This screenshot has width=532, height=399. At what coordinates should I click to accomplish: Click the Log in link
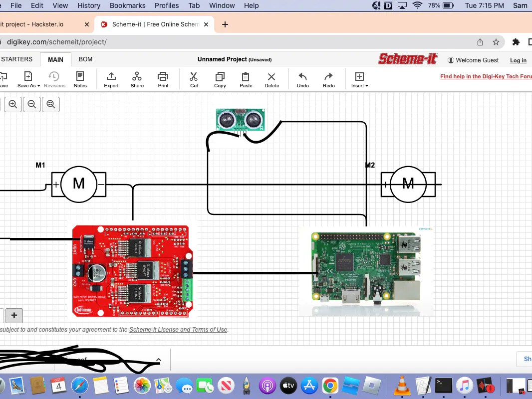518,60
